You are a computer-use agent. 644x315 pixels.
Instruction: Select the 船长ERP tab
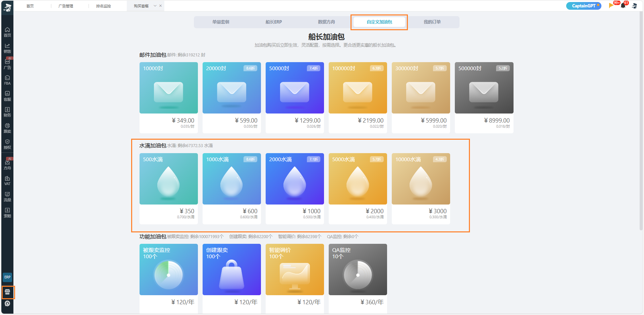click(274, 22)
